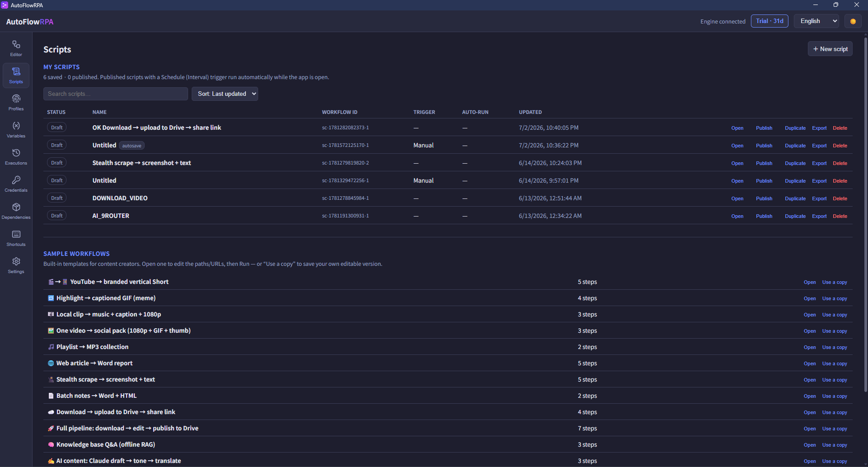Viewport: 868px width, 467px height.
Task: Use a copy of Knowledge base Q&A
Action: [835, 445]
